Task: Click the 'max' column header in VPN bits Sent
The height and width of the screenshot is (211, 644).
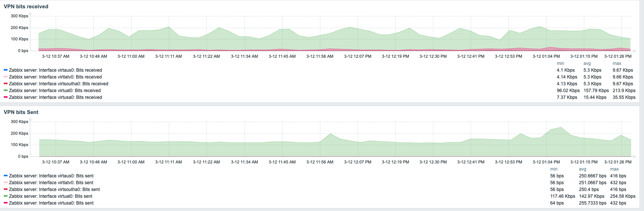Action: click(614, 169)
